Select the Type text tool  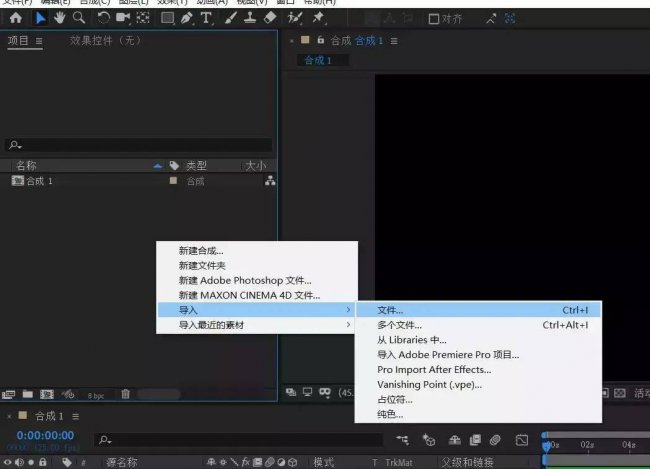tap(206, 18)
